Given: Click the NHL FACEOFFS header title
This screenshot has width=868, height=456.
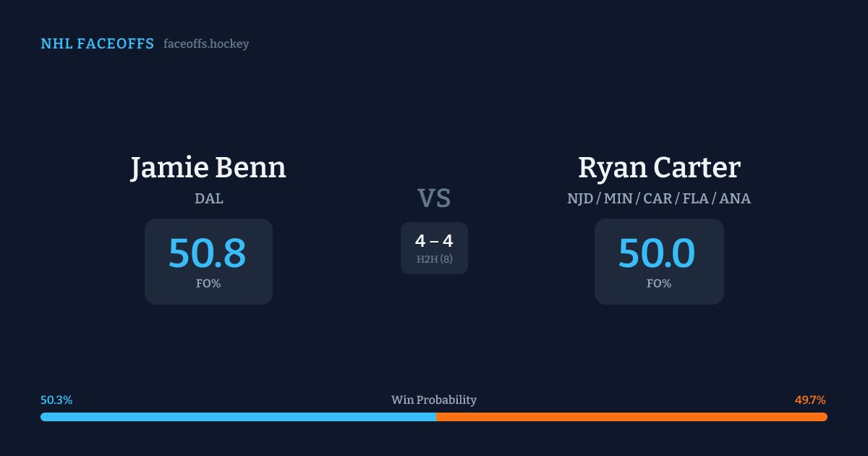Looking at the screenshot, I should 97,44.
